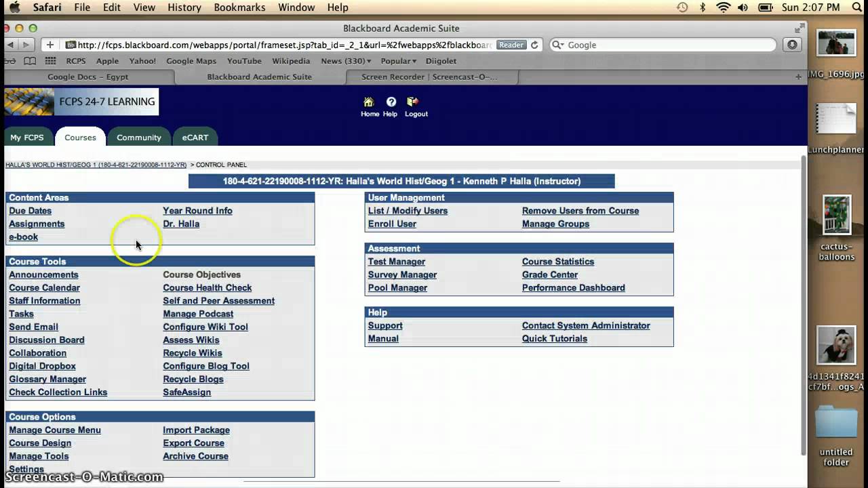Image resolution: width=868 pixels, height=488 pixels.
Task: Open the bookmarks book icon
Action: coord(29,61)
